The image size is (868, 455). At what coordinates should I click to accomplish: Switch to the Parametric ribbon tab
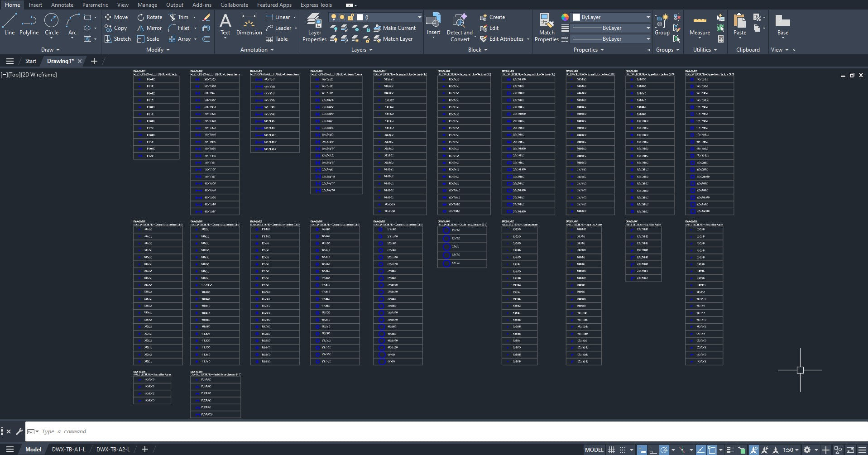[95, 5]
